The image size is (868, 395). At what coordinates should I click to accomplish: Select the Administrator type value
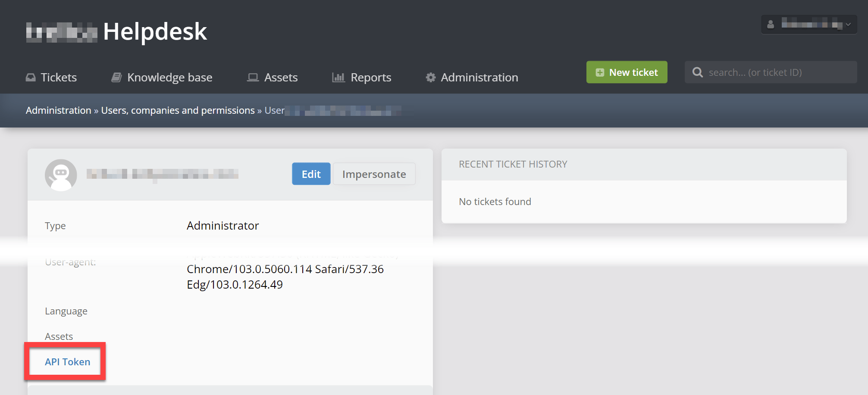pos(222,226)
